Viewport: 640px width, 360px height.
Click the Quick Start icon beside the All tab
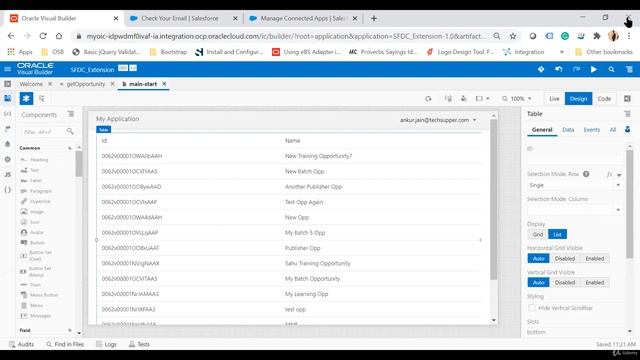point(627,129)
